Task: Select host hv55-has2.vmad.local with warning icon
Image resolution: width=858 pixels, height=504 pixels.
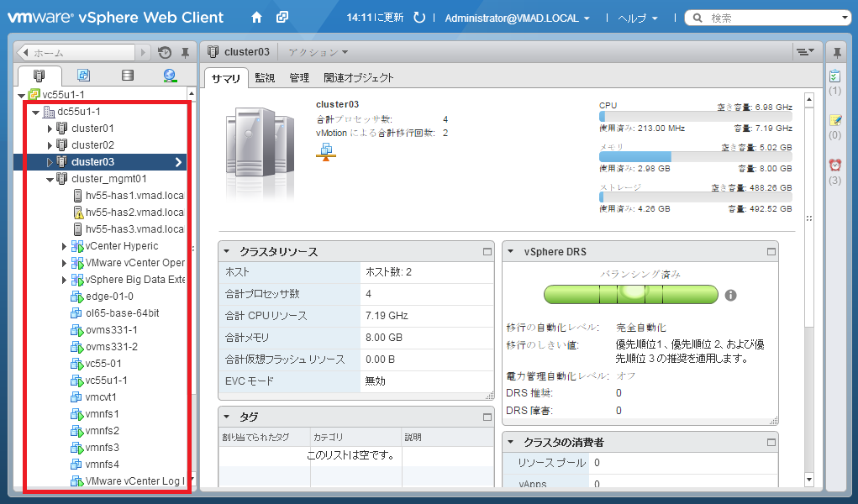Action: pyautogui.click(x=129, y=213)
